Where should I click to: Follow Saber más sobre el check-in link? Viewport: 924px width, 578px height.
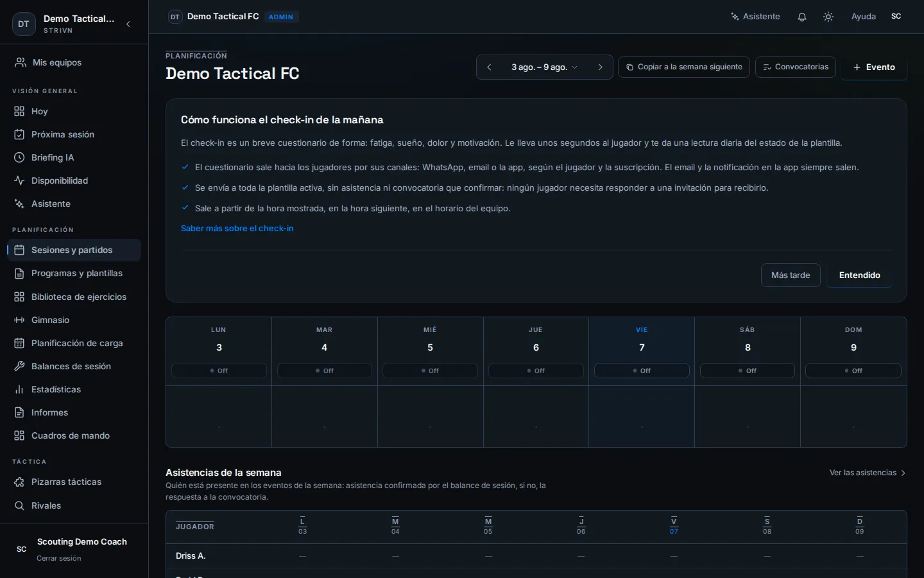click(237, 228)
